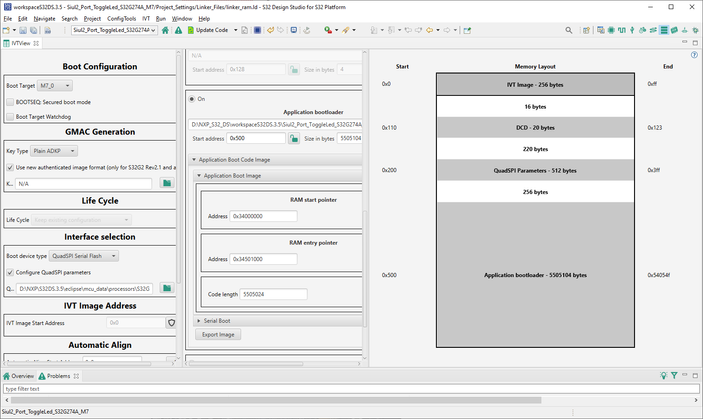The image size is (703, 419).
Task: Click the Export Image button
Action: [220, 334]
